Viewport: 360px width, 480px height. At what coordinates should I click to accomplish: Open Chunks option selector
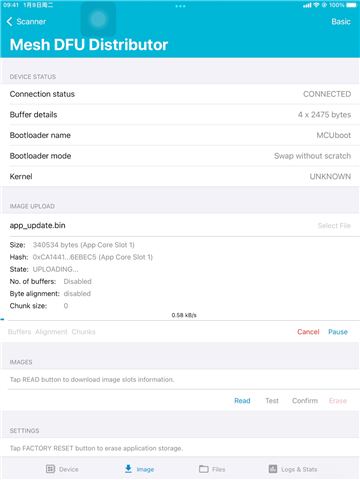(84, 332)
